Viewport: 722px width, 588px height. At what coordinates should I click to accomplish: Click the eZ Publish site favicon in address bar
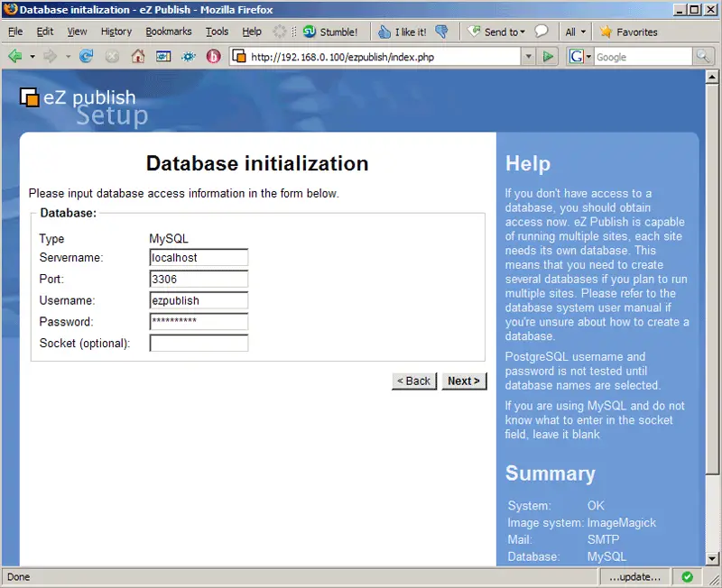coord(239,57)
